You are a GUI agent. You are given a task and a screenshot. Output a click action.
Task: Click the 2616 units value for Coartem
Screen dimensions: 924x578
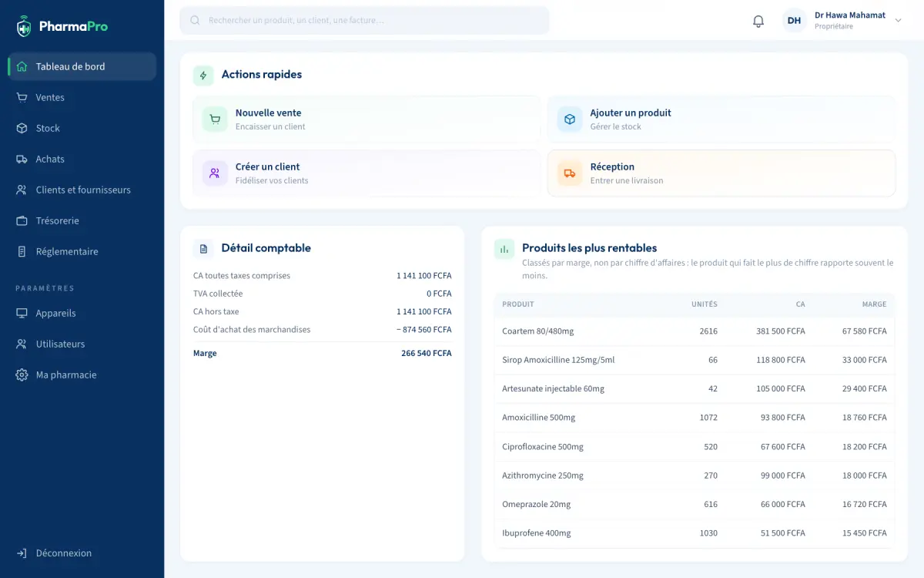708,331
